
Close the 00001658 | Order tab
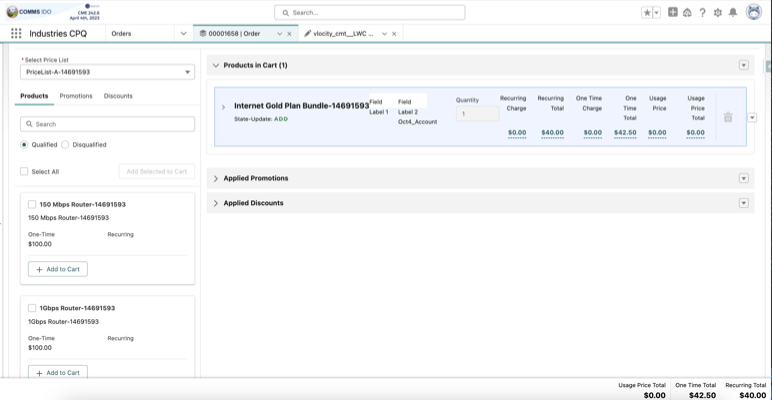tap(290, 34)
